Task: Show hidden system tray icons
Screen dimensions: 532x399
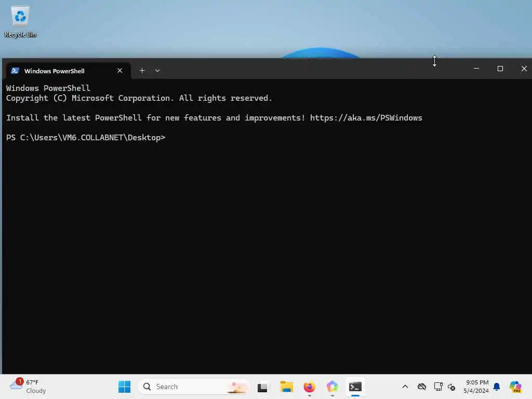Action: 405,387
